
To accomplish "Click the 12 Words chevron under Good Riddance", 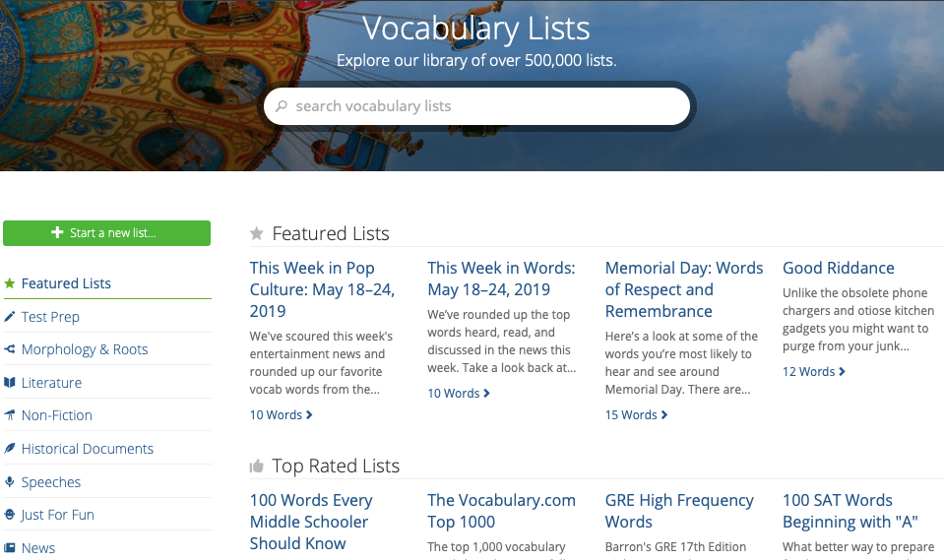I will point(842,372).
